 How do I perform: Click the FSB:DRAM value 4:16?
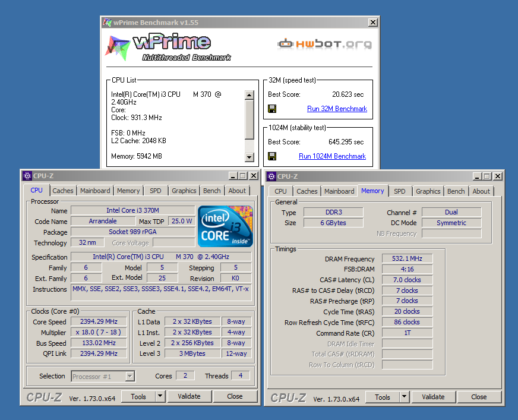click(407, 269)
